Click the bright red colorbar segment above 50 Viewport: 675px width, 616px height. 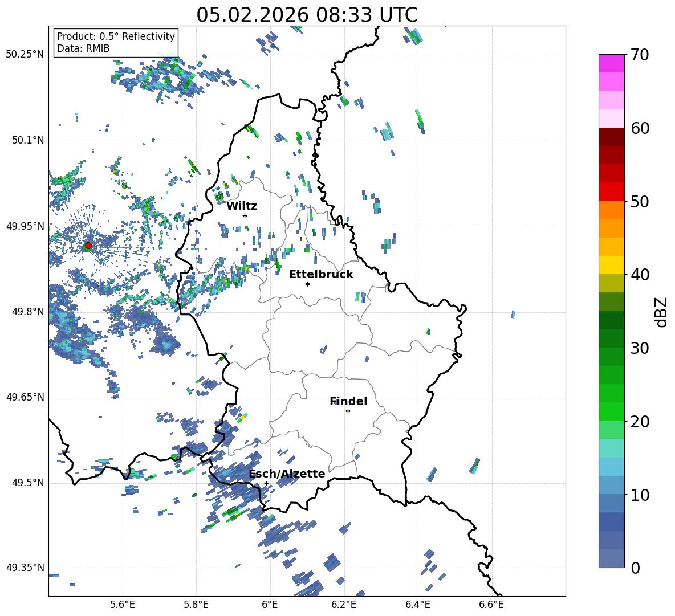pos(611,192)
